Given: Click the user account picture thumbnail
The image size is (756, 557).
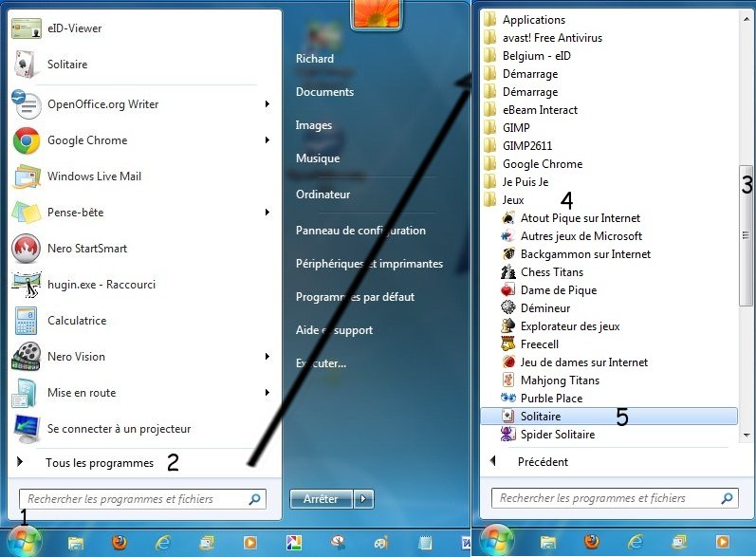Looking at the screenshot, I should tap(377, 13).
